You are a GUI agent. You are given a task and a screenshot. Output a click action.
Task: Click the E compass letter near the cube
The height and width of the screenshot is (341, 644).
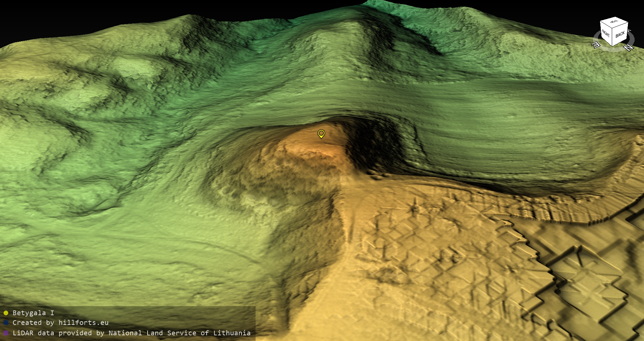[x=596, y=45]
